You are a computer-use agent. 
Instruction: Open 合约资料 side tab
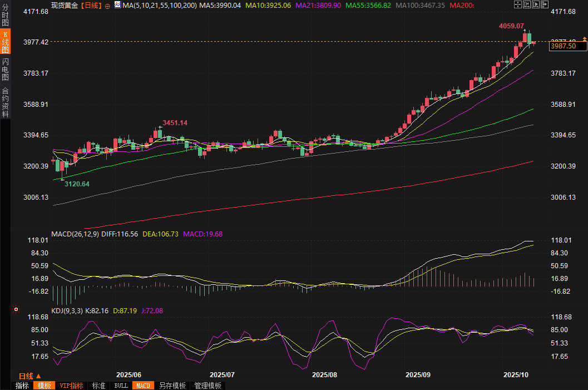point(5,102)
